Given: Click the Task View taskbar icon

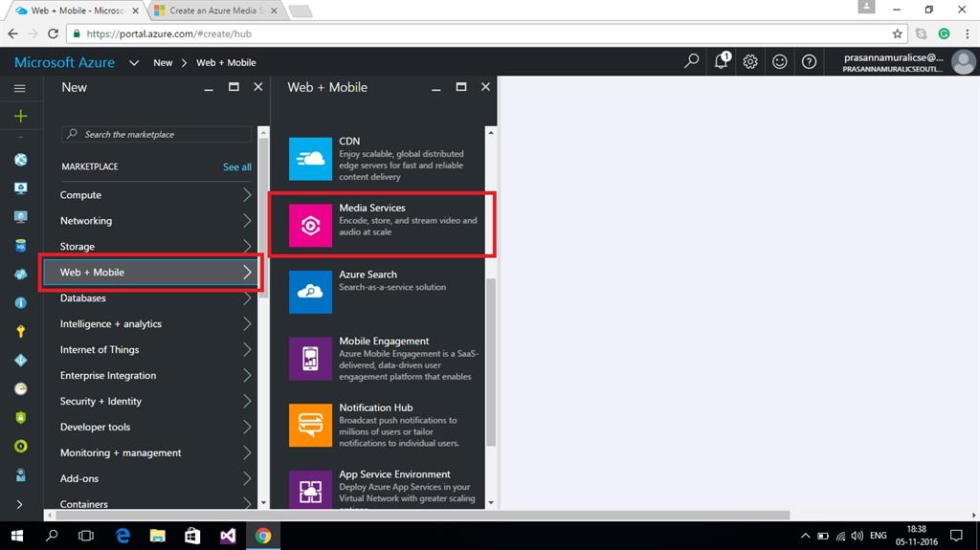Looking at the screenshot, I should (86, 536).
